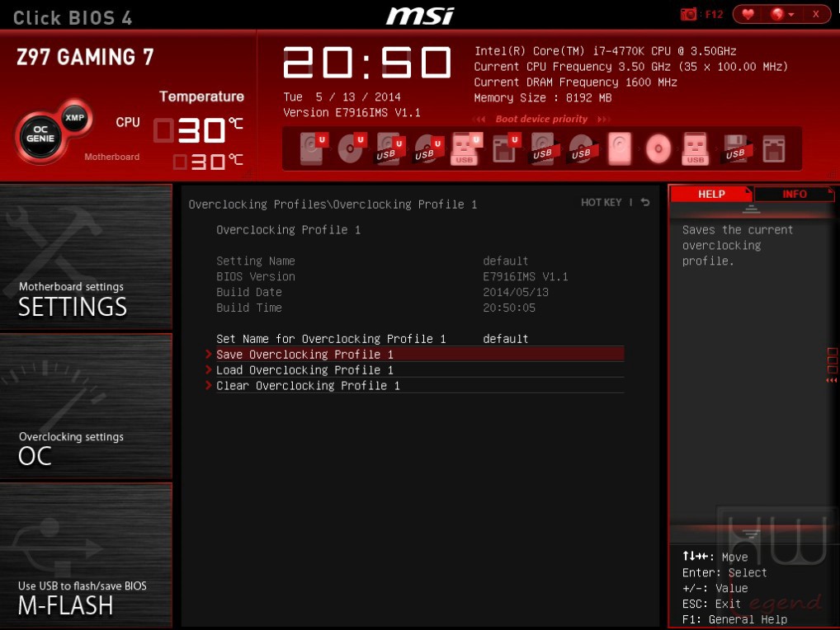Click the UEFI CD/DVD boot device icon
This screenshot has height=630, width=840.
click(352, 148)
